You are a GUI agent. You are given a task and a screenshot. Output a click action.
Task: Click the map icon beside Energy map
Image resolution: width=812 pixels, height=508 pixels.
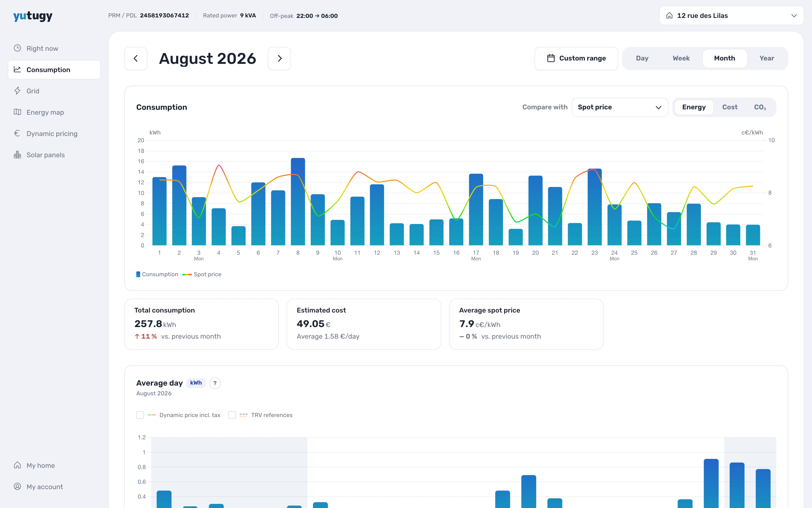point(17,112)
